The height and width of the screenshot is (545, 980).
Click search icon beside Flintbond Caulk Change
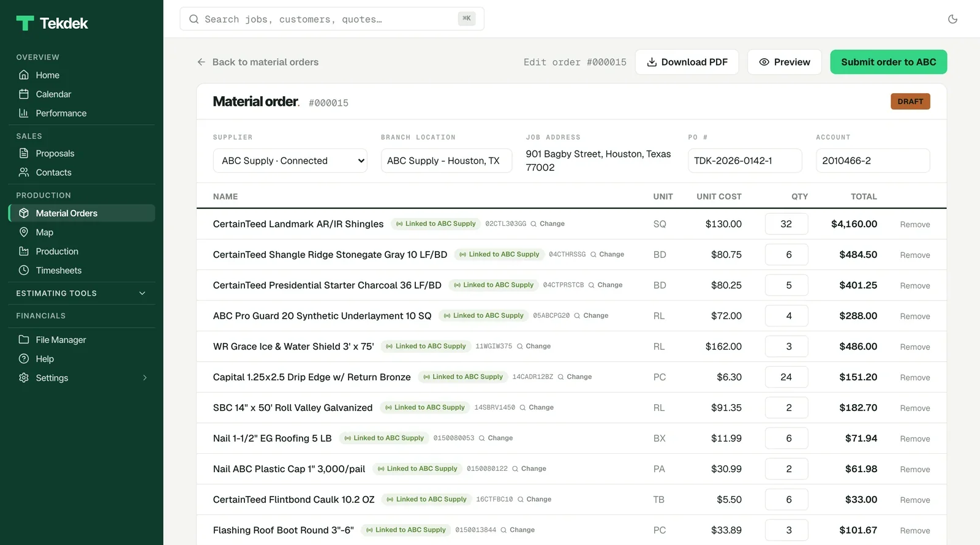pyautogui.click(x=521, y=500)
